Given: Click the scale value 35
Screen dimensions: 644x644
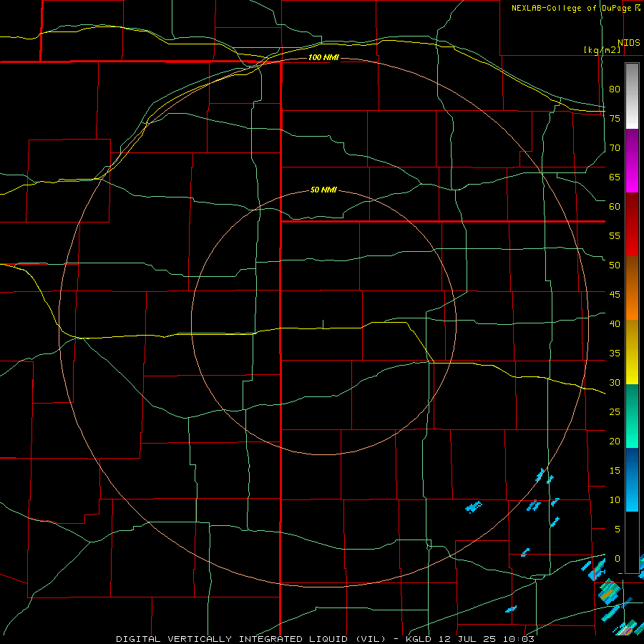Looking at the screenshot, I should [x=615, y=353].
